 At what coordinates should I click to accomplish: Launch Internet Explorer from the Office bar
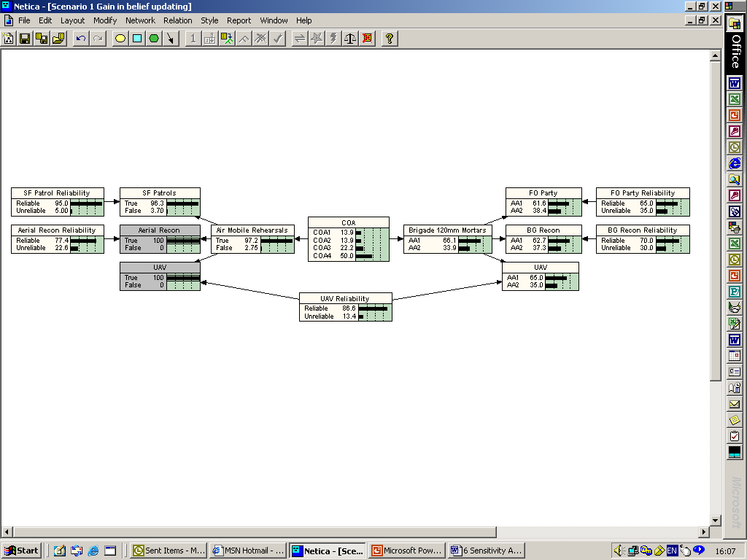(x=735, y=163)
